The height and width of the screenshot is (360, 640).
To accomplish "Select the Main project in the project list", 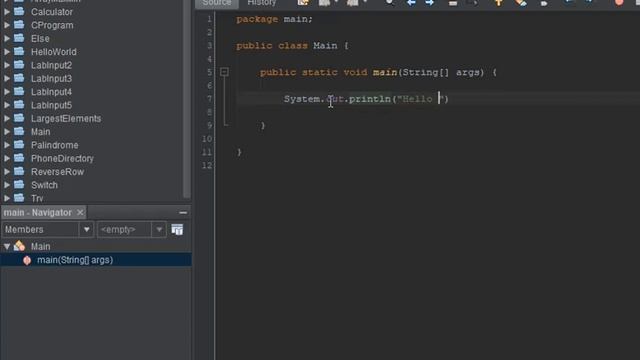I will (41, 132).
